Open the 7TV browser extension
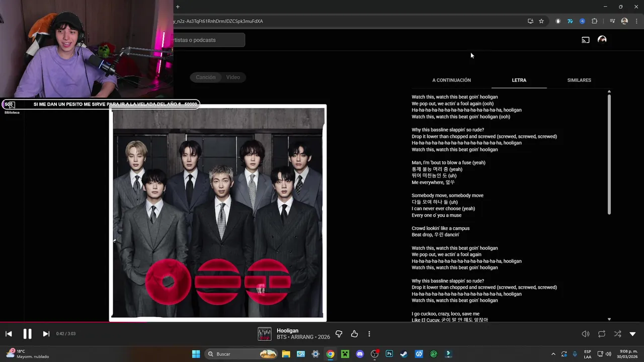Screen dimensions: 644x362 (x=570, y=21)
